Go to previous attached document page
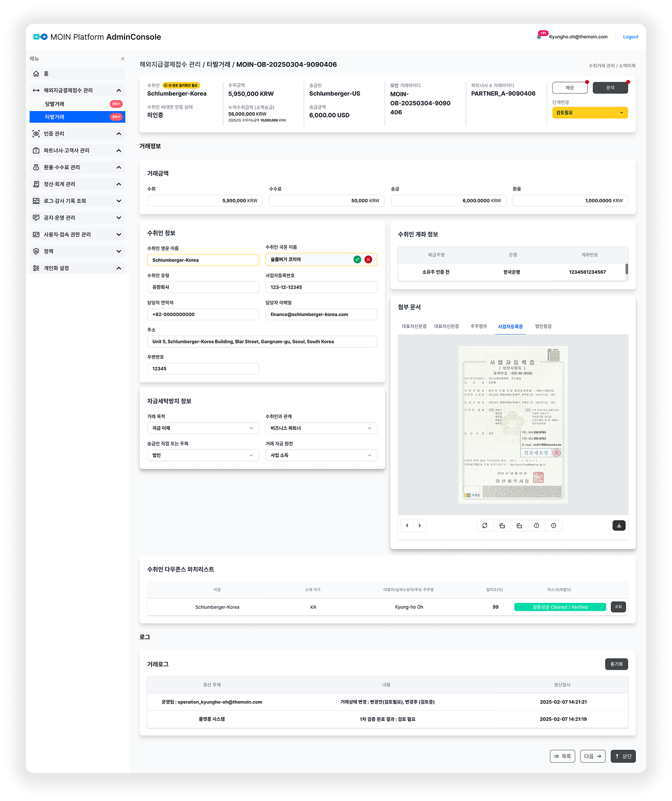The width and height of the screenshot is (672, 801). click(407, 525)
